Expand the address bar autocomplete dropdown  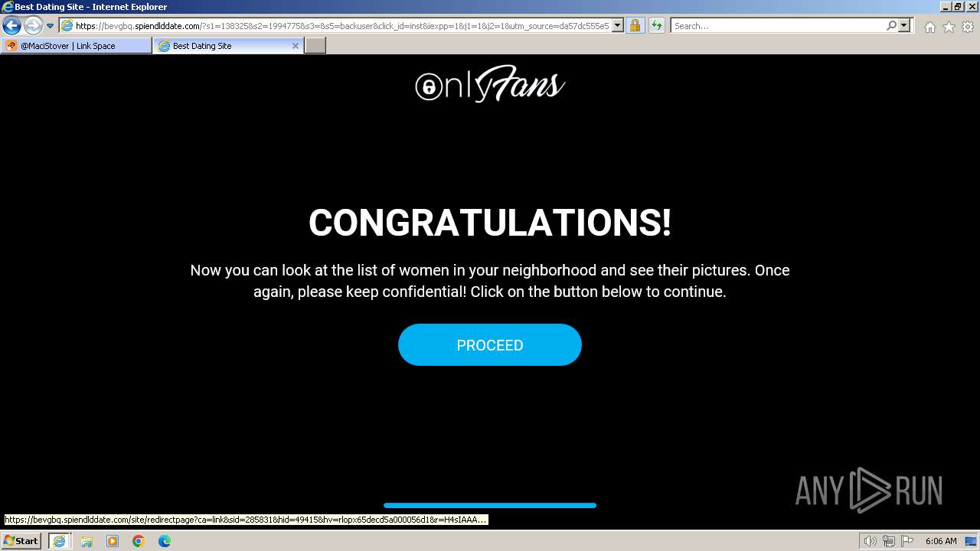(618, 26)
